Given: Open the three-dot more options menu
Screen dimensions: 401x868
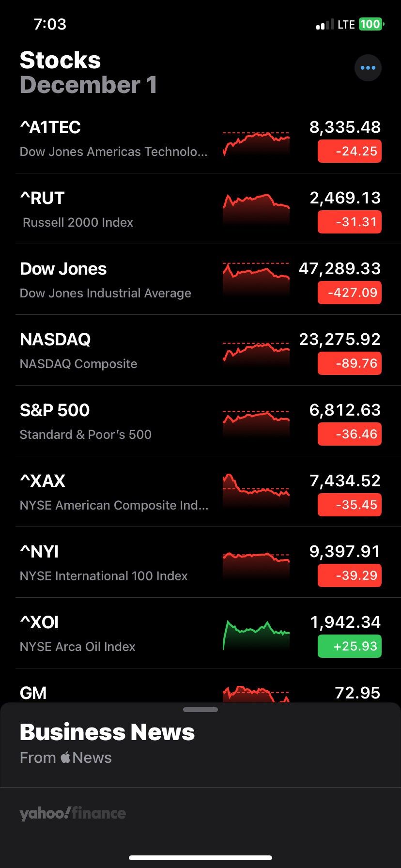Looking at the screenshot, I should coord(368,68).
